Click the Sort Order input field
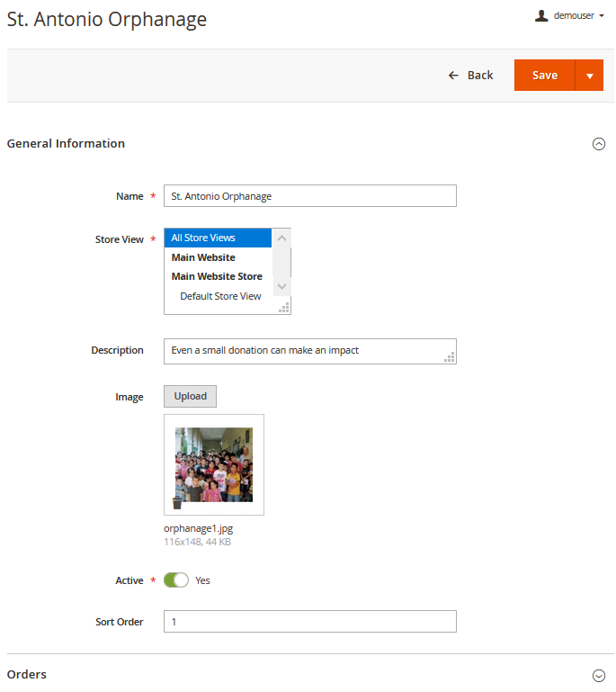 point(309,622)
